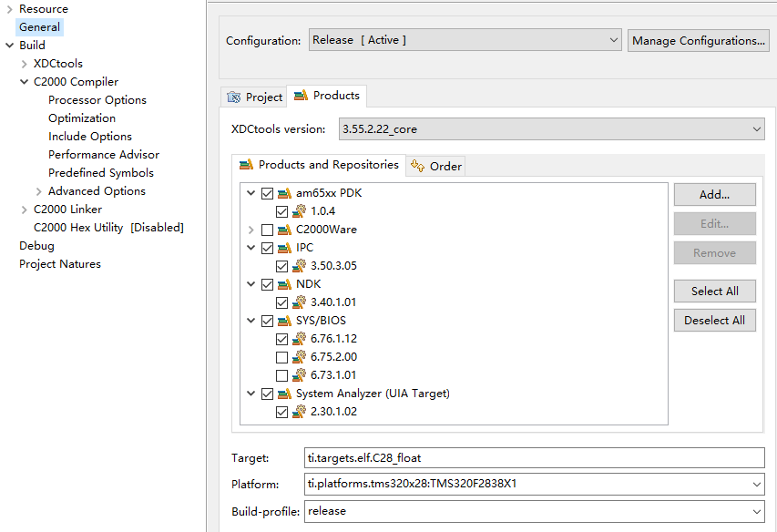Click the am65xx PDK product icon
Screen dimensions: 777x532
pos(284,193)
